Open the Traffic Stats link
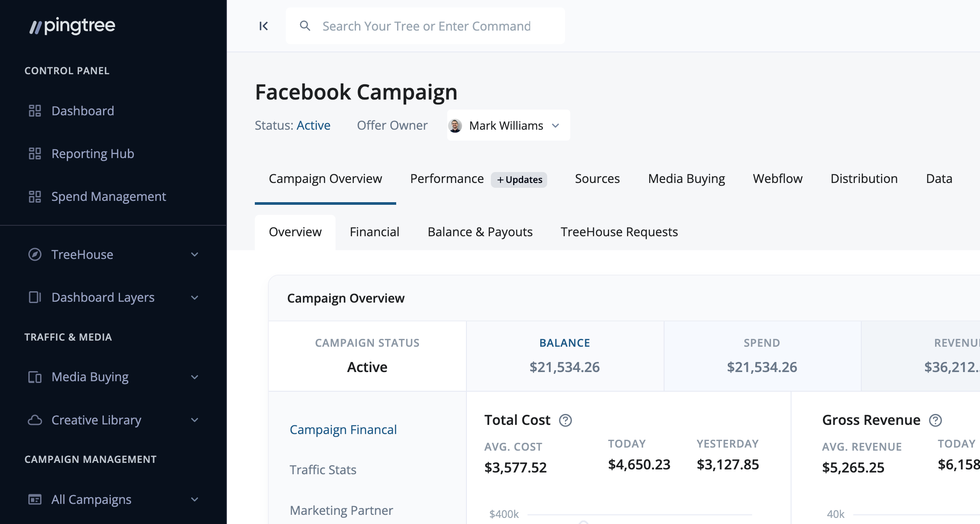The image size is (980, 524). 323,470
